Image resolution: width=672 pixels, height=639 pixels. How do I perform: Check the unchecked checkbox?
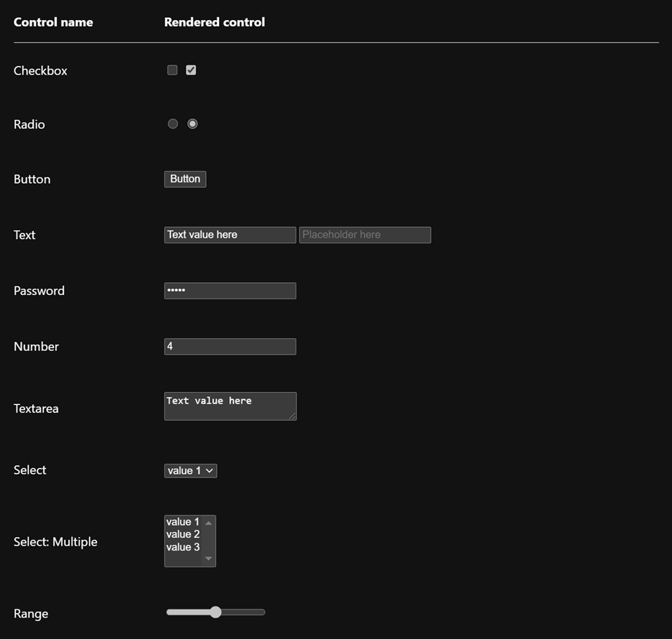click(x=172, y=70)
